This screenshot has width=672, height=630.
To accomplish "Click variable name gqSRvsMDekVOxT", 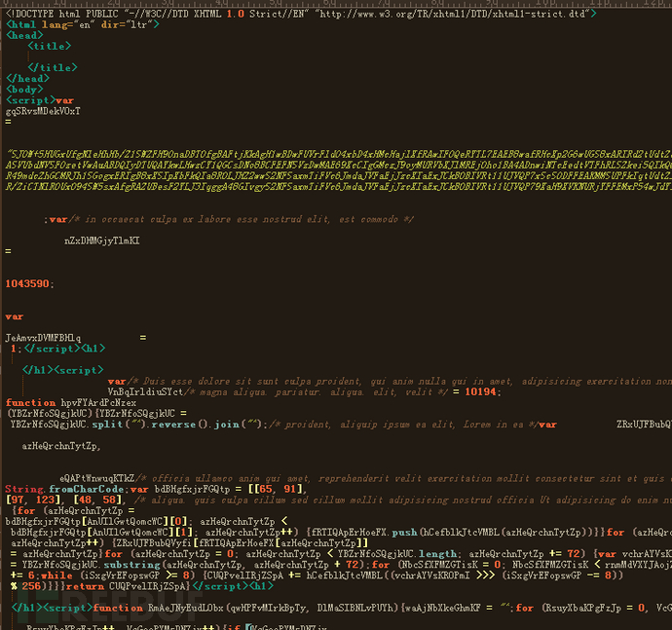I will click(43, 111).
